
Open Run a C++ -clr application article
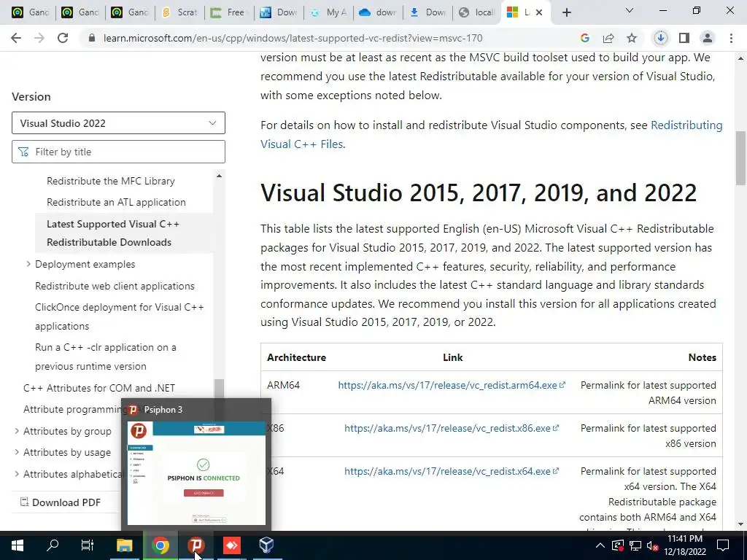coord(106,357)
